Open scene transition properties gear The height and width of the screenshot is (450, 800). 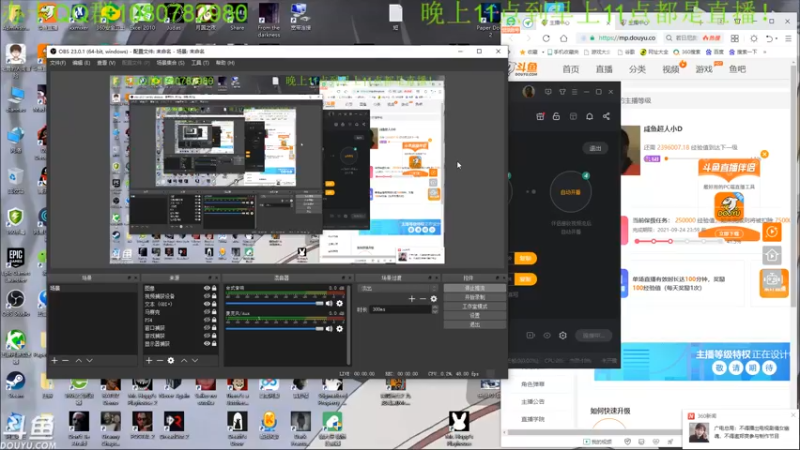pyautogui.click(x=434, y=299)
